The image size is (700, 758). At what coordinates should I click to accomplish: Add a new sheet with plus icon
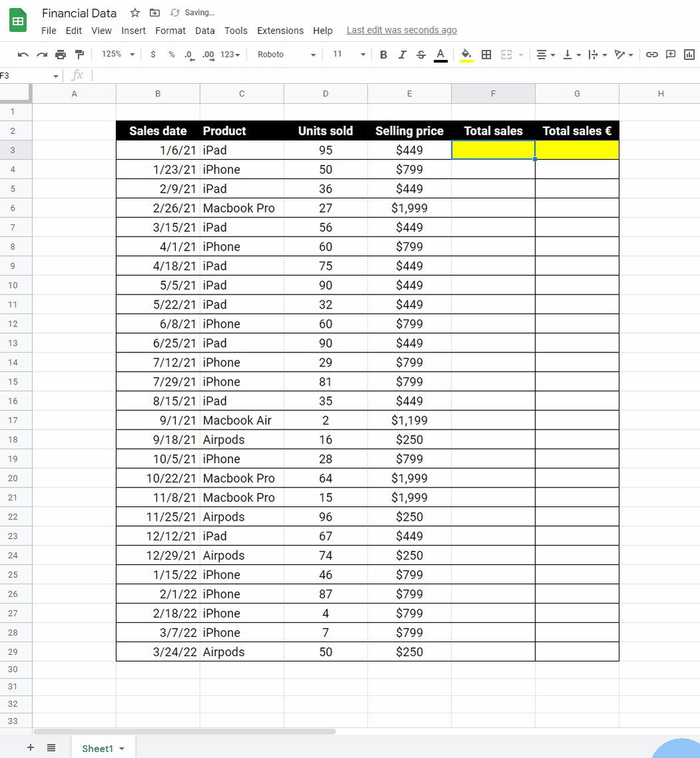pyautogui.click(x=31, y=748)
